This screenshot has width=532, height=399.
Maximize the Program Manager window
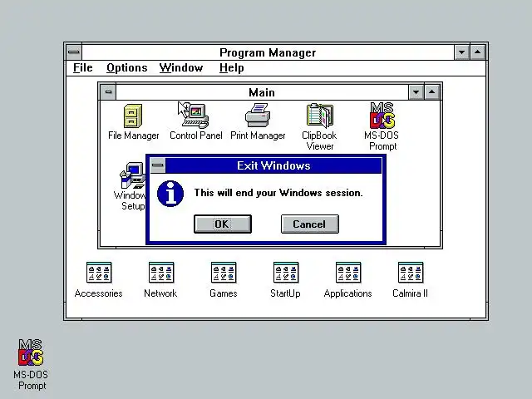pyautogui.click(x=478, y=52)
